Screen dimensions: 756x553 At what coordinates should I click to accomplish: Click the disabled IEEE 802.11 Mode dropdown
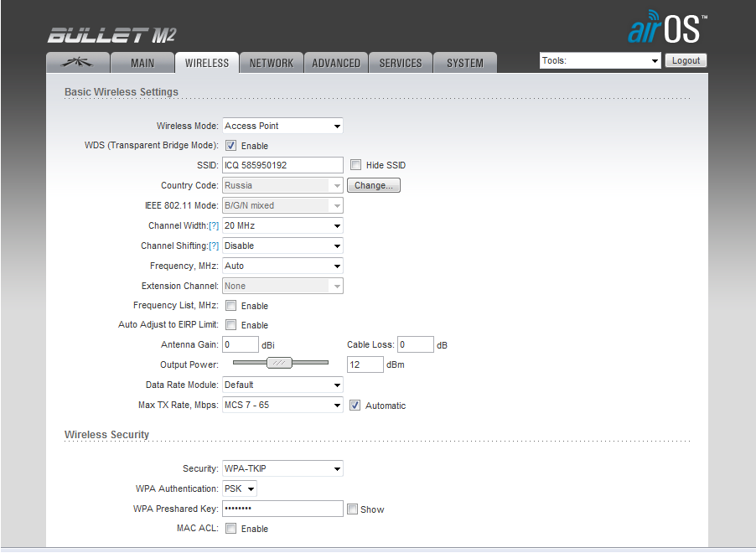282,205
